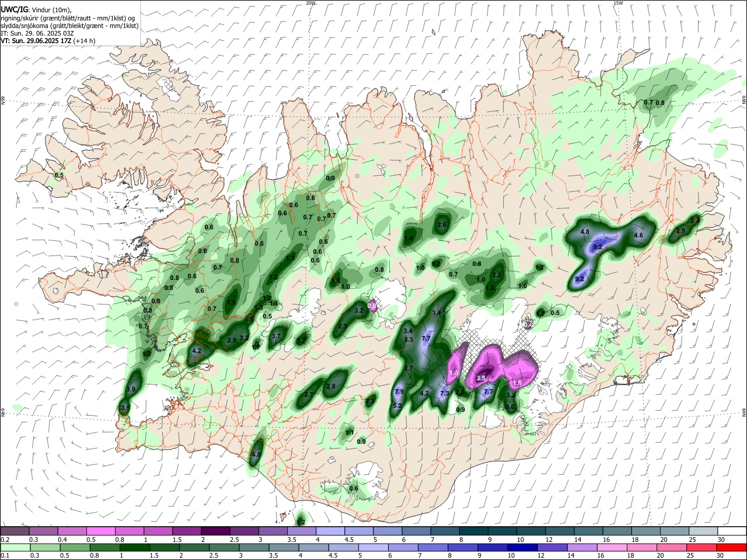
Task: Click the 2.0 precipitation value
Action: pyautogui.click(x=460, y=393)
